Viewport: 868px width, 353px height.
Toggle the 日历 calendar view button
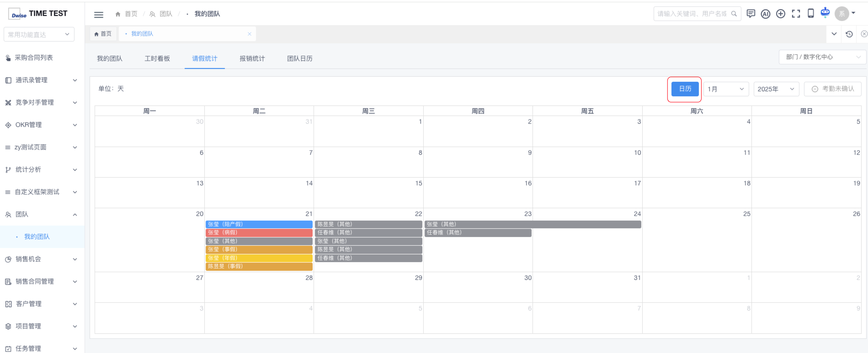685,89
